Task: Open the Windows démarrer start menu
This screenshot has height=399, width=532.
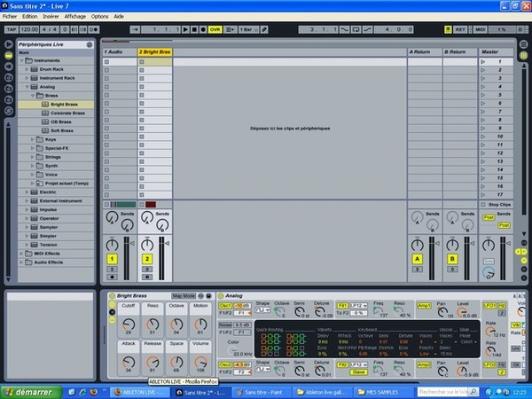Action: (x=30, y=392)
